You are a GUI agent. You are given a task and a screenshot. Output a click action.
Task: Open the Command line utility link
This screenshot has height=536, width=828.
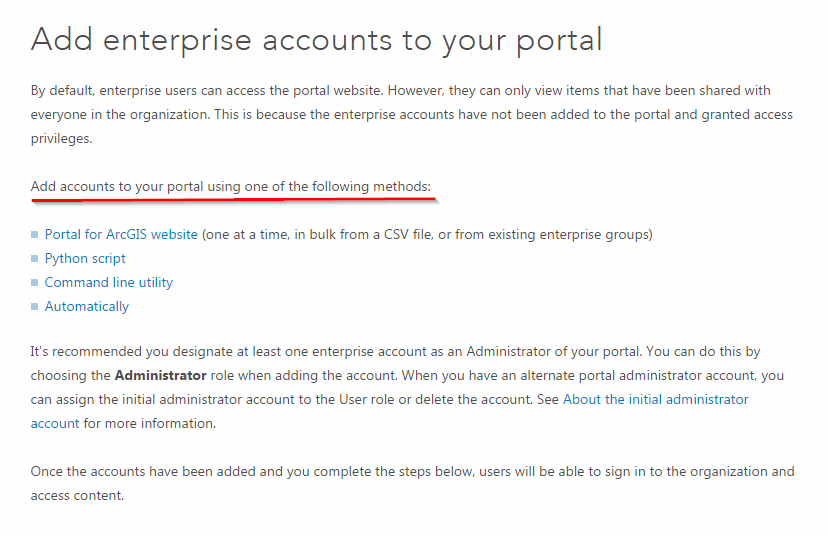tap(109, 283)
